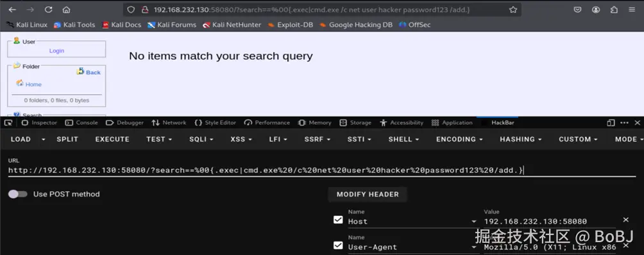Switch to the Network tab
This screenshot has height=255, width=644.
tap(169, 122)
